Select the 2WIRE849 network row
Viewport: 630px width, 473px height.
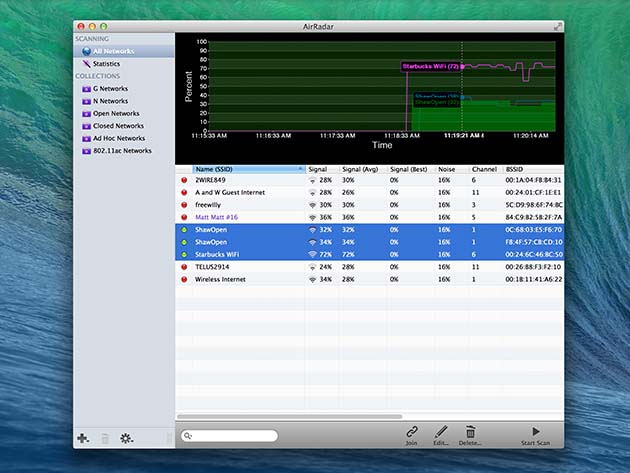tap(369, 180)
